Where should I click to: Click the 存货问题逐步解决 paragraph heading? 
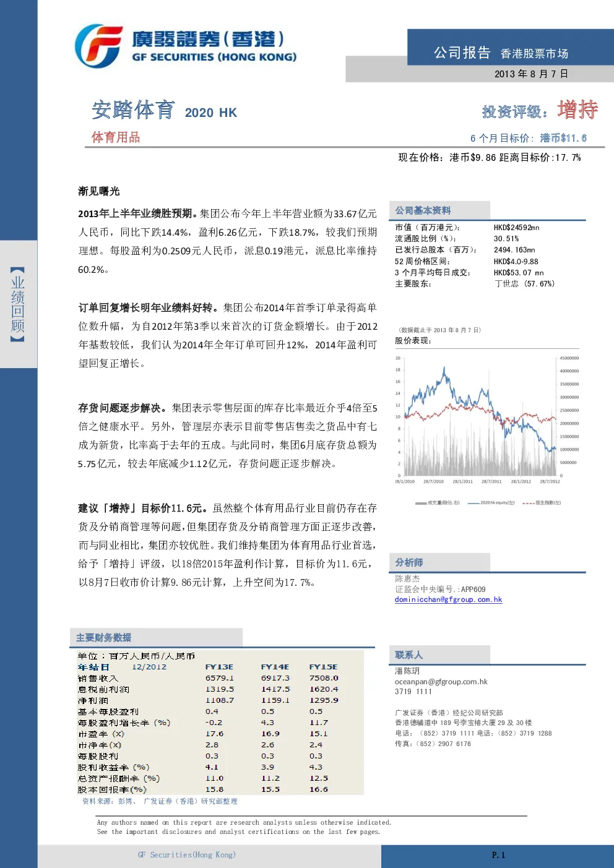click(122, 408)
